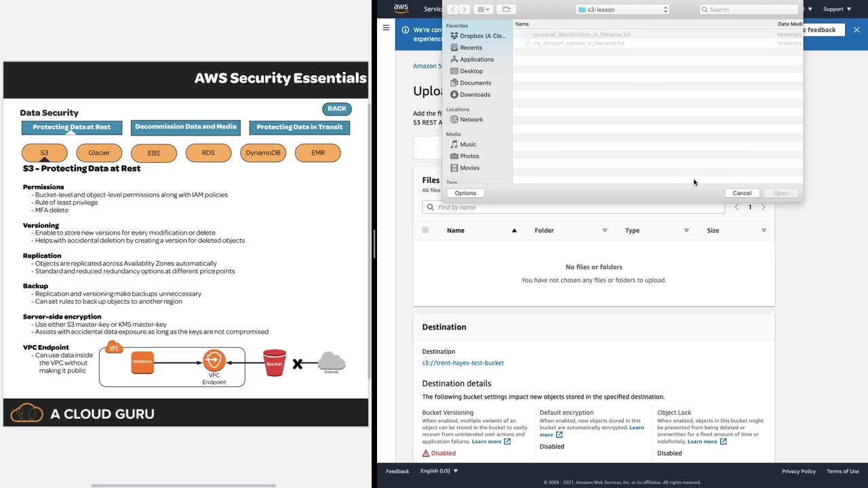
Task: Open the Support menu in AWS header
Action: coord(837,9)
